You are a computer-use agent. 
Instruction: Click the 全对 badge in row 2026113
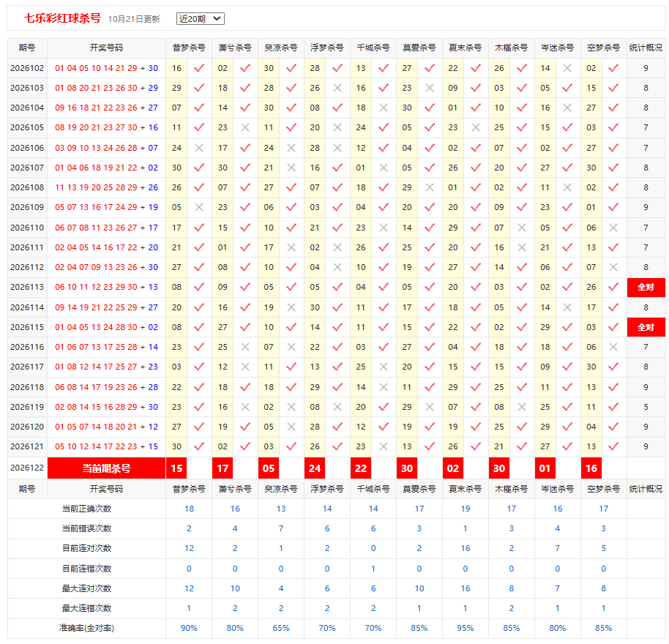(x=646, y=287)
